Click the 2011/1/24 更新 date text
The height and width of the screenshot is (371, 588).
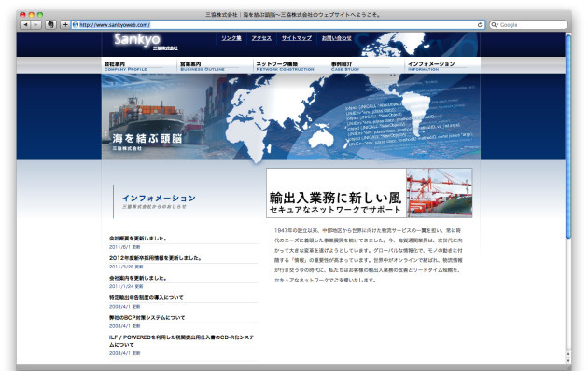[126, 286]
